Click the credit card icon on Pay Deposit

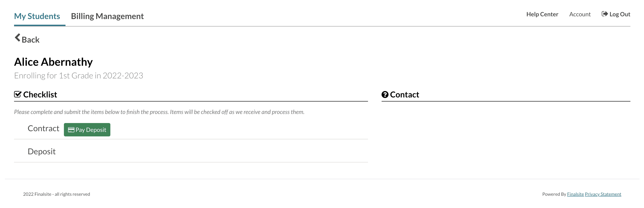pyautogui.click(x=71, y=130)
